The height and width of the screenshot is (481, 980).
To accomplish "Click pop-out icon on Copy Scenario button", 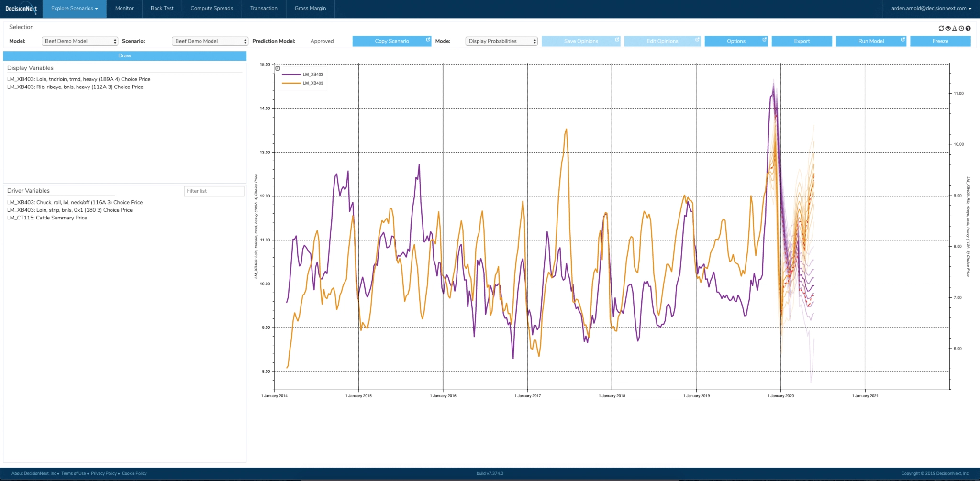I will tap(428, 40).
